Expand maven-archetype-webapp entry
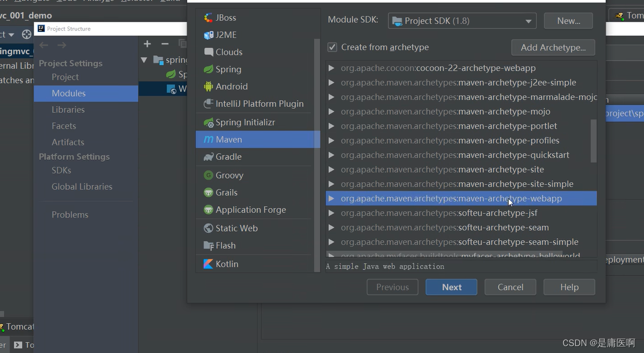 (331, 198)
